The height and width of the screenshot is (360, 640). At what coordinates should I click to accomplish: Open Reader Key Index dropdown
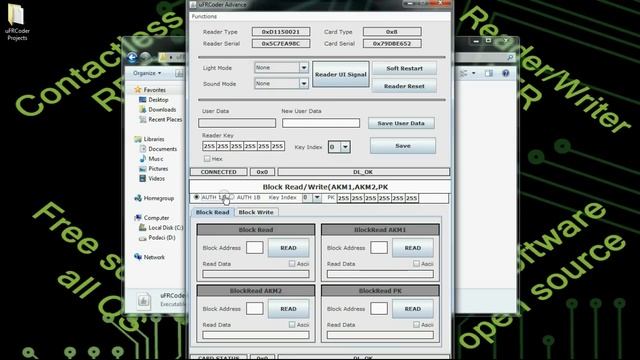(x=345, y=147)
